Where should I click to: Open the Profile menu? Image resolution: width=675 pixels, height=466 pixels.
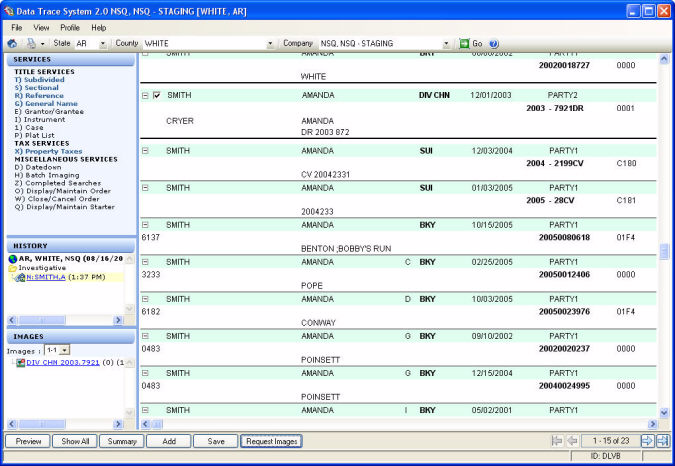(x=70, y=28)
